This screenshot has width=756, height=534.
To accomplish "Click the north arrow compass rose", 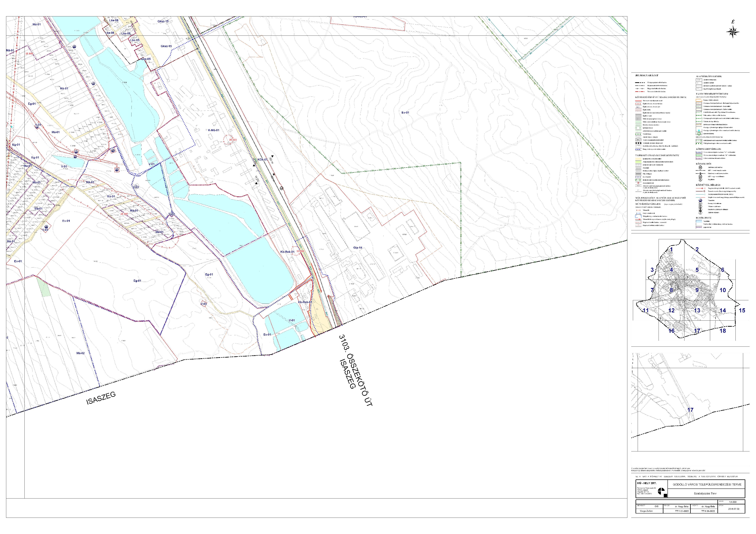I will 733,32.
